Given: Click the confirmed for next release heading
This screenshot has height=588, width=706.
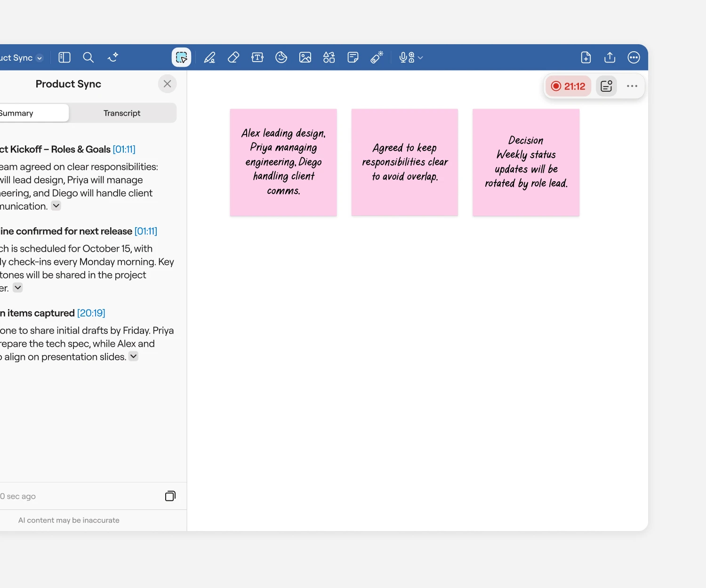Looking at the screenshot, I should point(66,231).
